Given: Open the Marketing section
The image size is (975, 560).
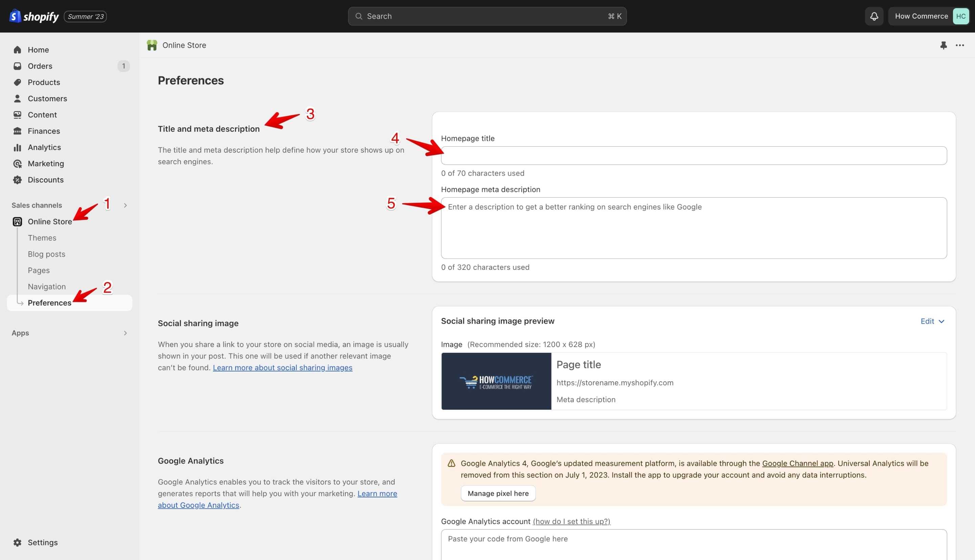Looking at the screenshot, I should pos(70,164).
